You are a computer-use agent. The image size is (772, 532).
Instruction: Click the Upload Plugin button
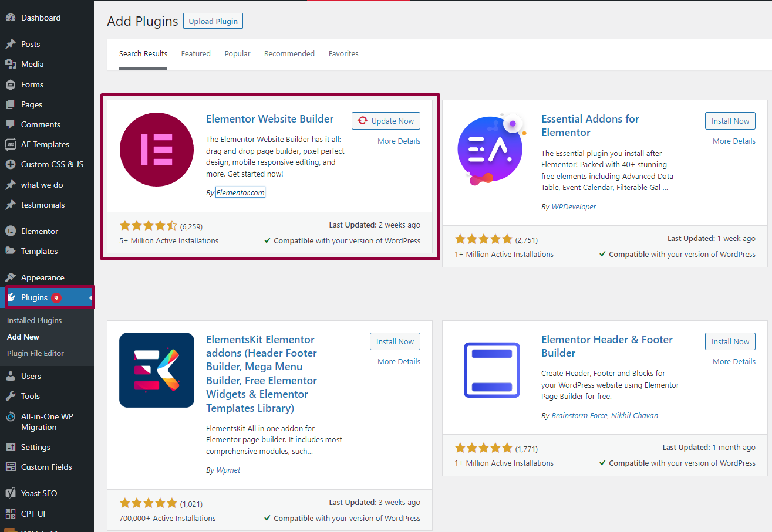213,21
